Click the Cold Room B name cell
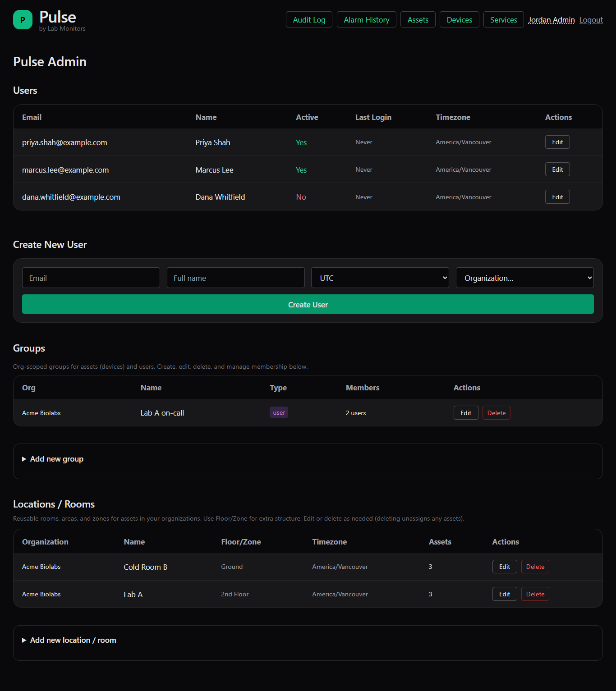Image resolution: width=616 pixels, height=691 pixels. point(146,567)
